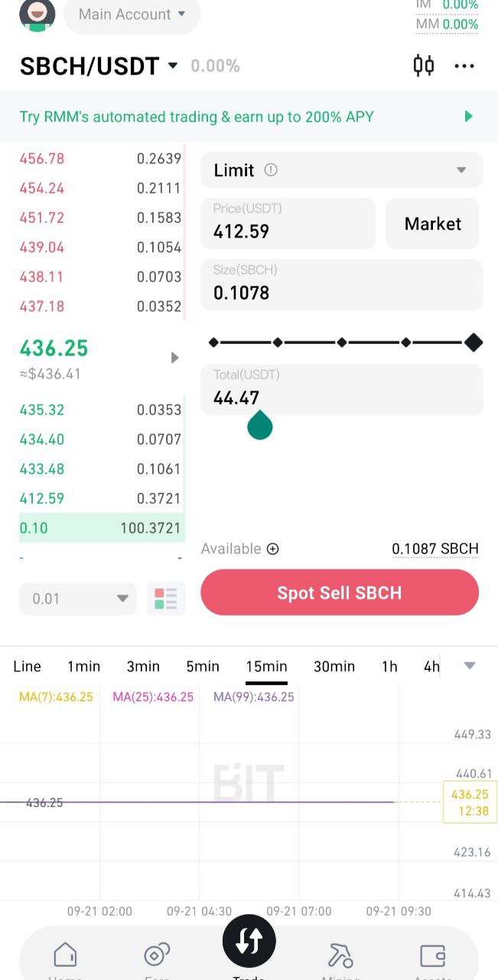Screen dimensions: 498x980
Task: Select the Line chart tab
Action: 28,666
